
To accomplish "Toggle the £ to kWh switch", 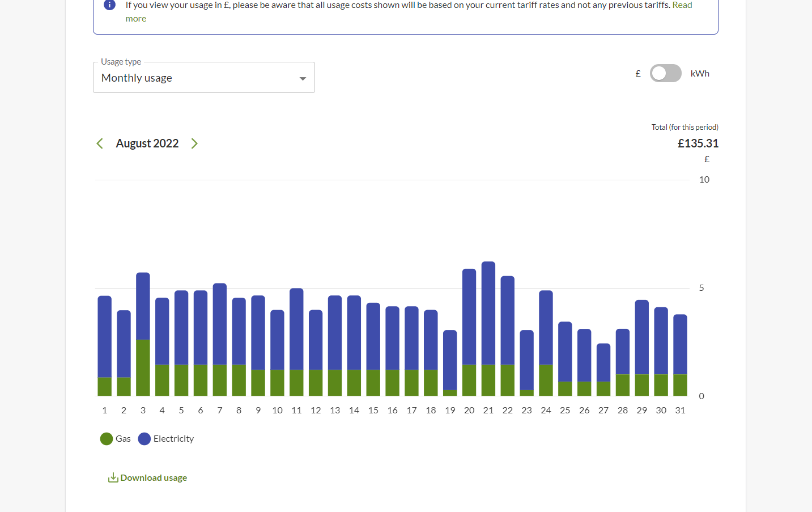I will pyautogui.click(x=665, y=73).
